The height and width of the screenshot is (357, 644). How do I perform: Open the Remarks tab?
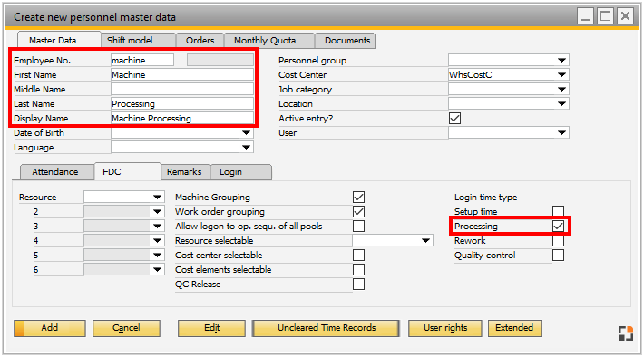coord(185,172)
